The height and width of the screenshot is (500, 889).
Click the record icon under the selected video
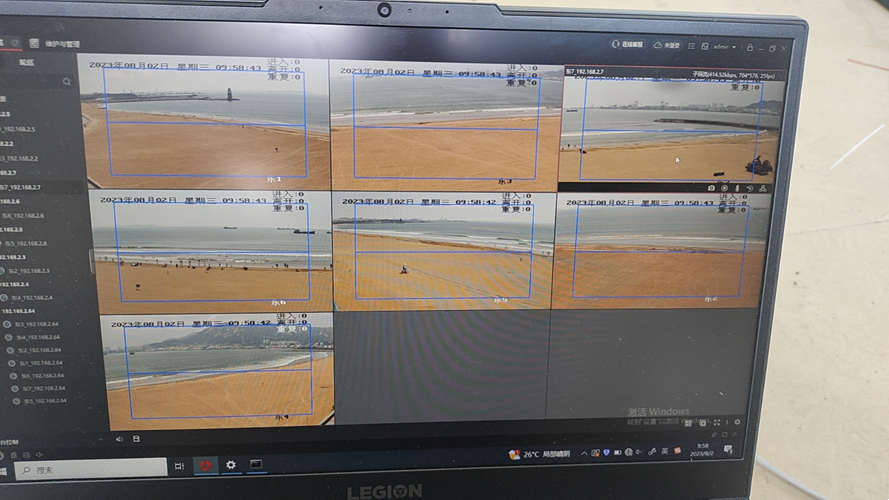[x=724, y=188]
